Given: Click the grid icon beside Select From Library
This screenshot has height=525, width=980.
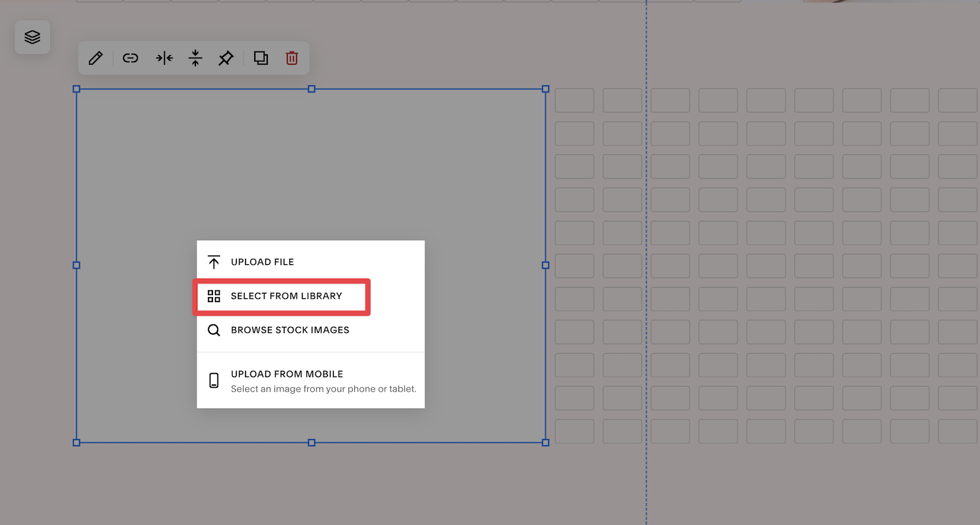Looking at the screenshot, I should (x=214, y=296).
